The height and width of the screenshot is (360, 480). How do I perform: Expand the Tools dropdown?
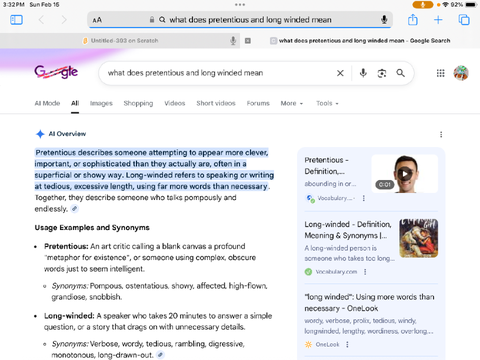point(327,103)
